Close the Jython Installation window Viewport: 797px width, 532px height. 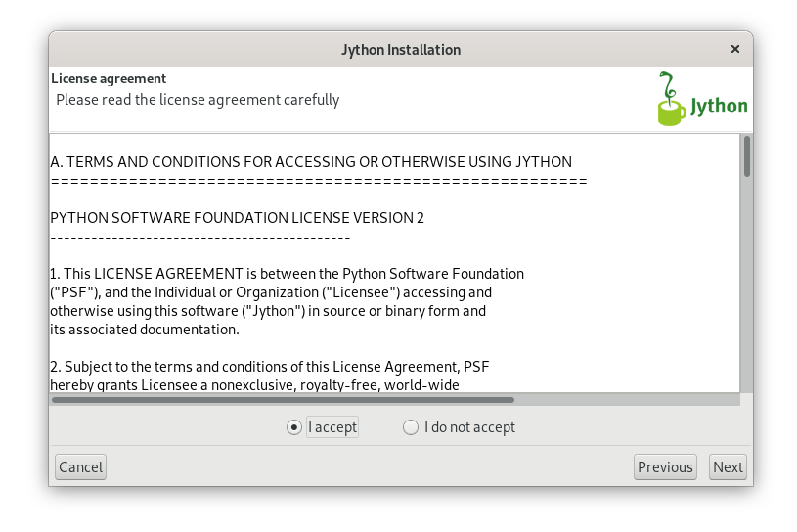pos(735,49)
